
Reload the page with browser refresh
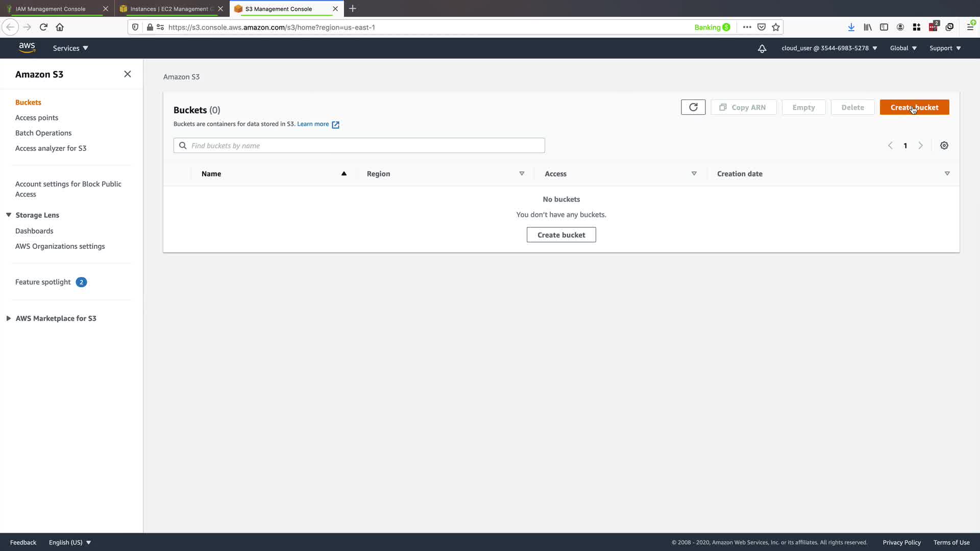(x=43, y=27)
